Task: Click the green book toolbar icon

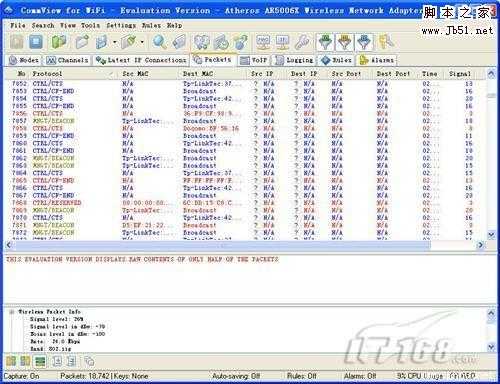Action: click(x=59, y=42)
